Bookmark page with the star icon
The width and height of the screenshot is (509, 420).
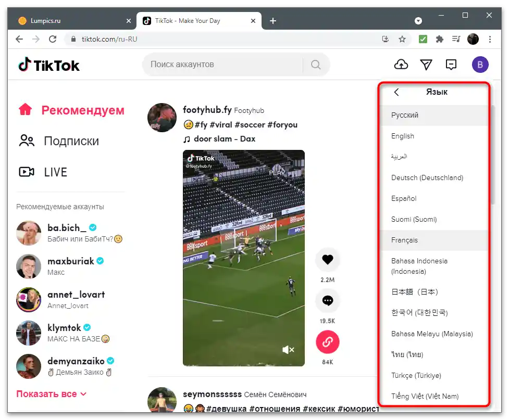[x=402, y=39]
